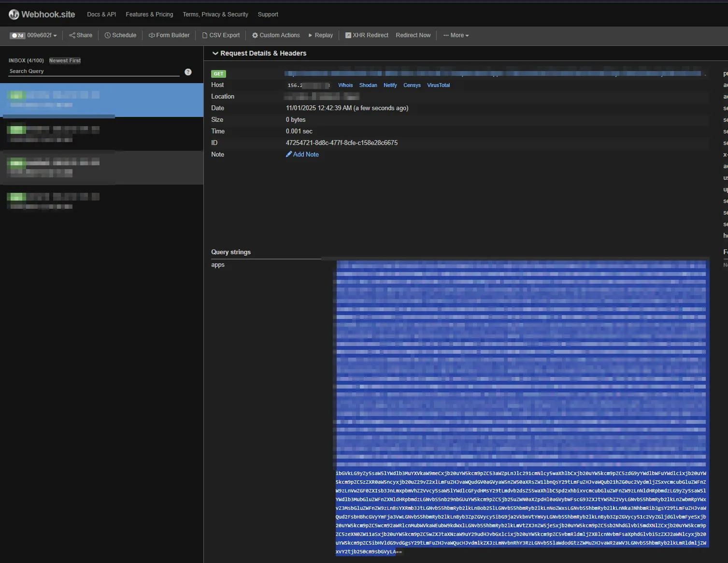
Task: Go to Features & Pricing
Action: [x=149, y=14]
